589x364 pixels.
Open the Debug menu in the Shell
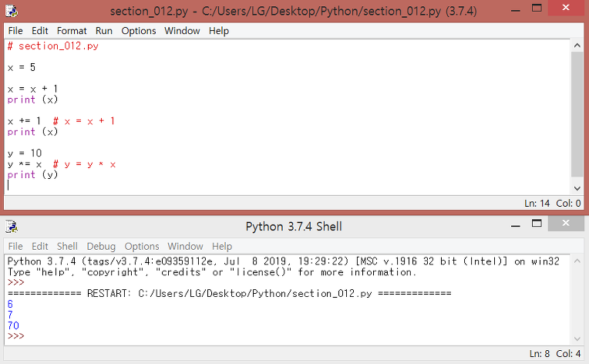click(x=101, y=247)
